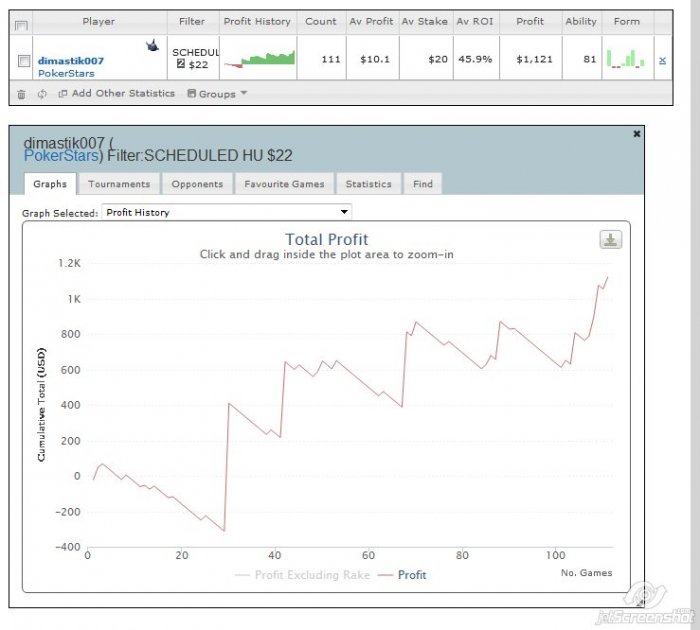The height and width of the screenshot is (630, 700).
Task: Click the 45.9% Av ROI value
Action: pyautogui.click(x=475, y=59)
